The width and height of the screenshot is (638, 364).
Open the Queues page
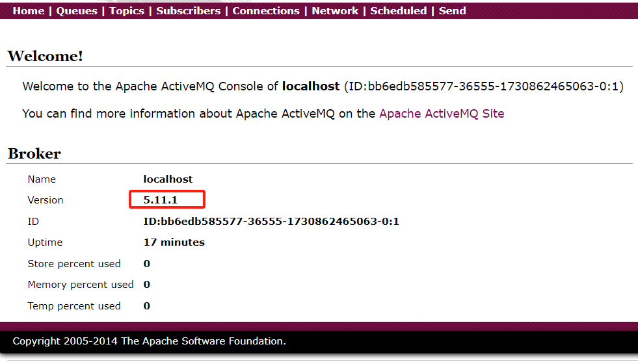[x=77, y=11]
